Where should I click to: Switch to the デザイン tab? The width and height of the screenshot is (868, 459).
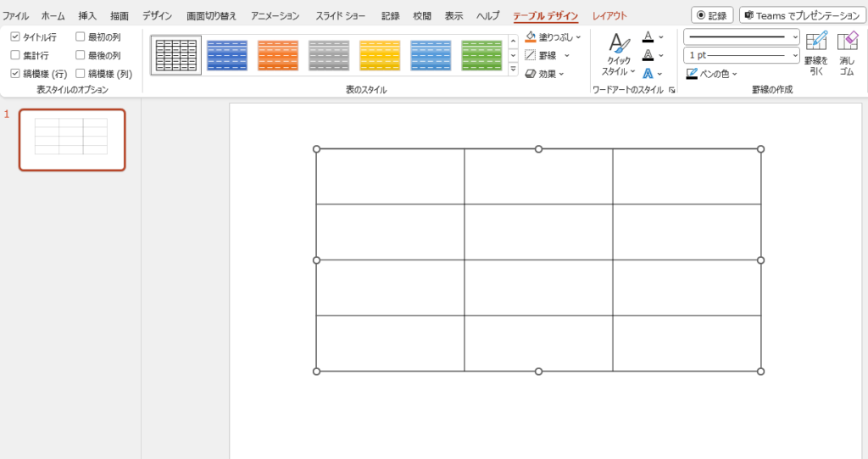[157, 16]
